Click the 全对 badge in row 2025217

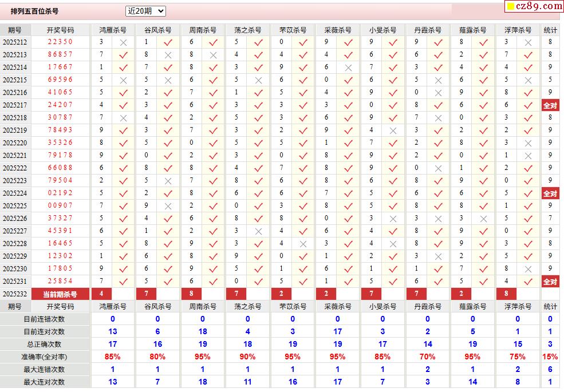[550, 105]
